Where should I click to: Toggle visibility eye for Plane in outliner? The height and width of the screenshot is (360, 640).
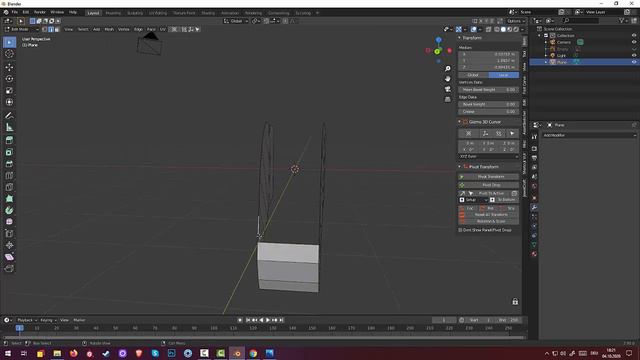[x=634, y=62]
